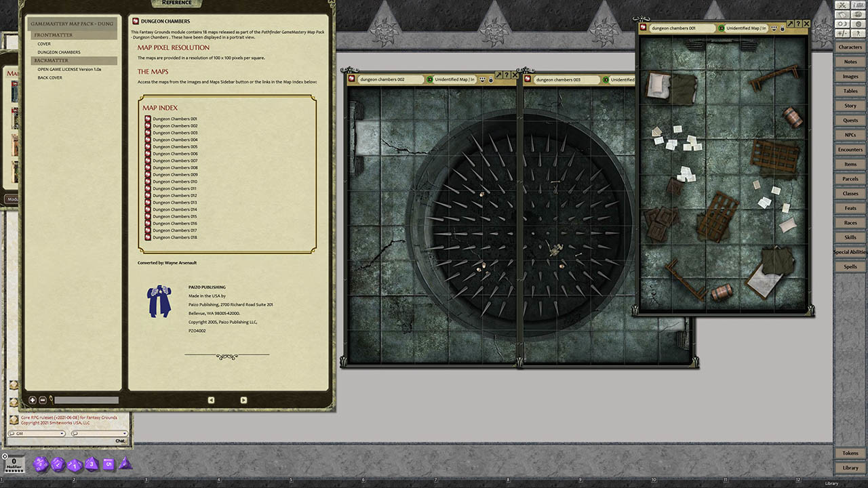Toggle the green ID badge on dungeon chambers 003
The width and height of the screenshot is (868, 488).
tap(606, 79)
